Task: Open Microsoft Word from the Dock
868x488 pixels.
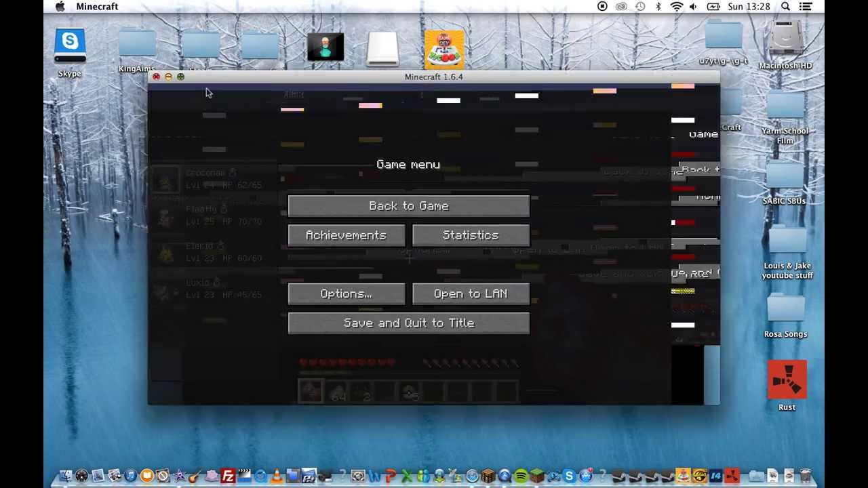Action: point(374,476)
